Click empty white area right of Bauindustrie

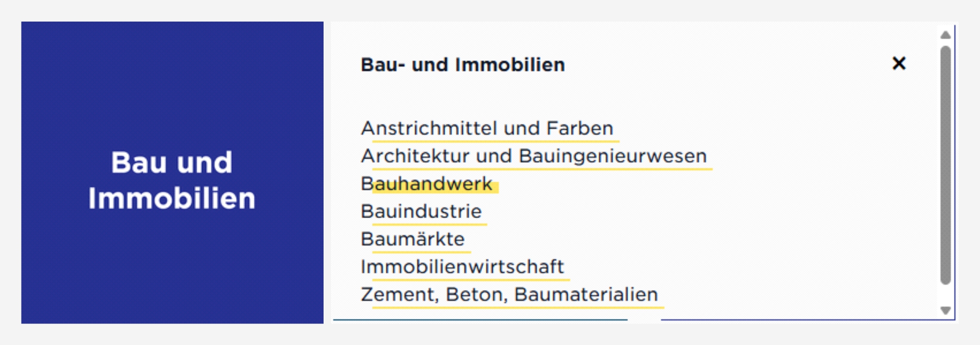point(686,212)
